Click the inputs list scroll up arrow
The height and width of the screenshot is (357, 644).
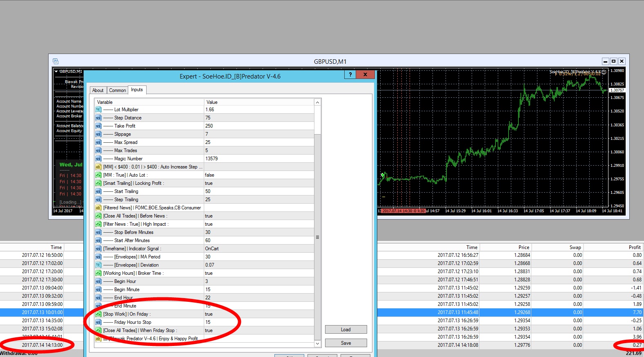(x=318, y=102)
